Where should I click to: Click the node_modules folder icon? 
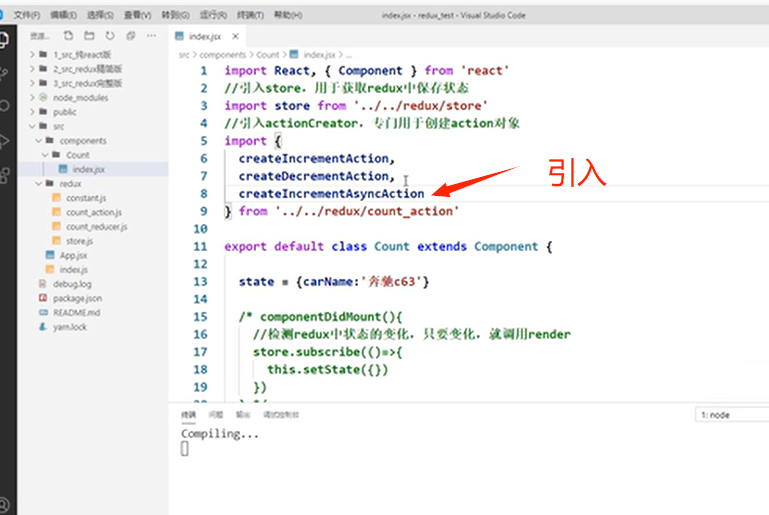43,97
